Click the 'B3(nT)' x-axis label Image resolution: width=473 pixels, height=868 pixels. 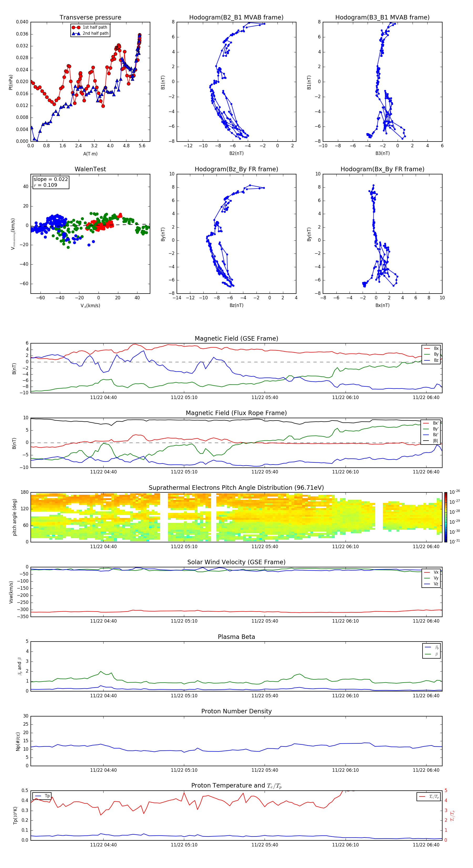[382, 153]
